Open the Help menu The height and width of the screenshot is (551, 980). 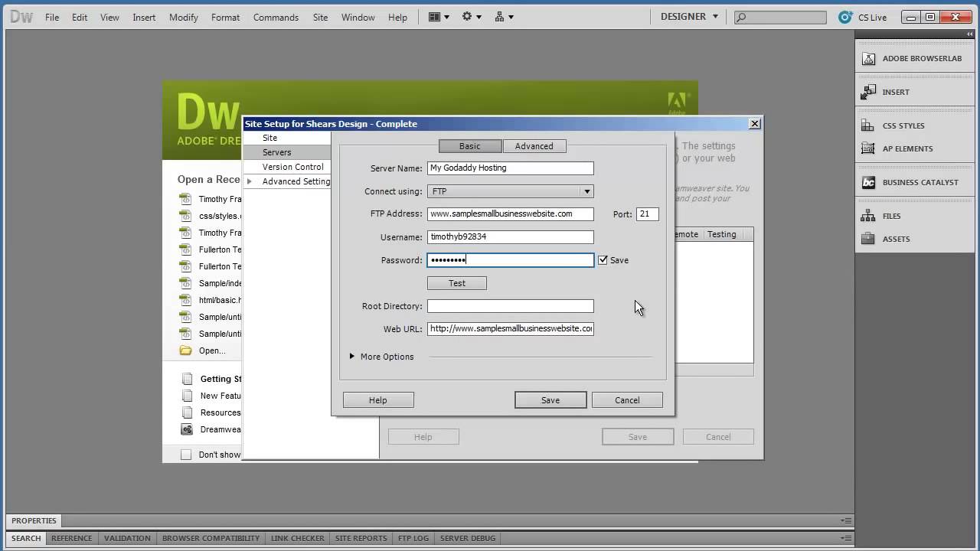tap(397, 17)
